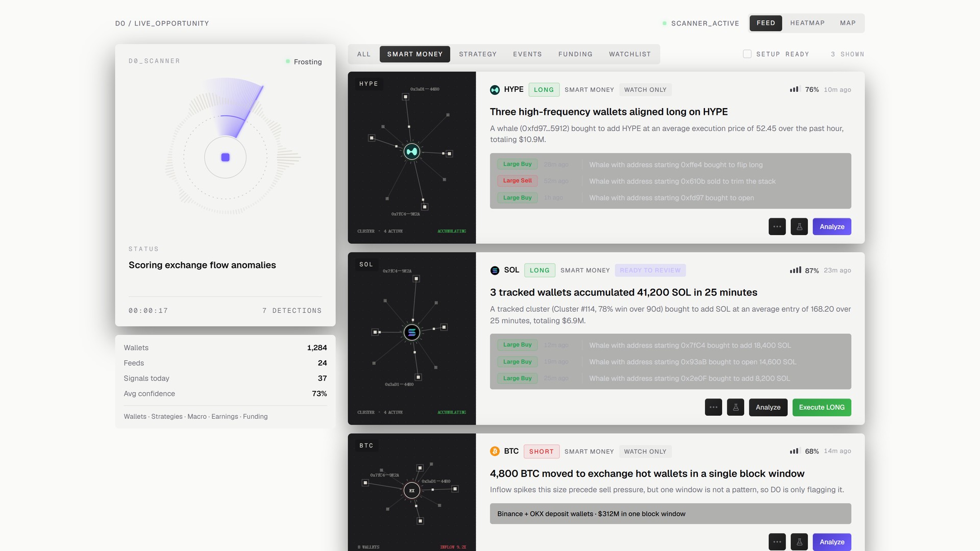Switch to the MAP view

848,23
